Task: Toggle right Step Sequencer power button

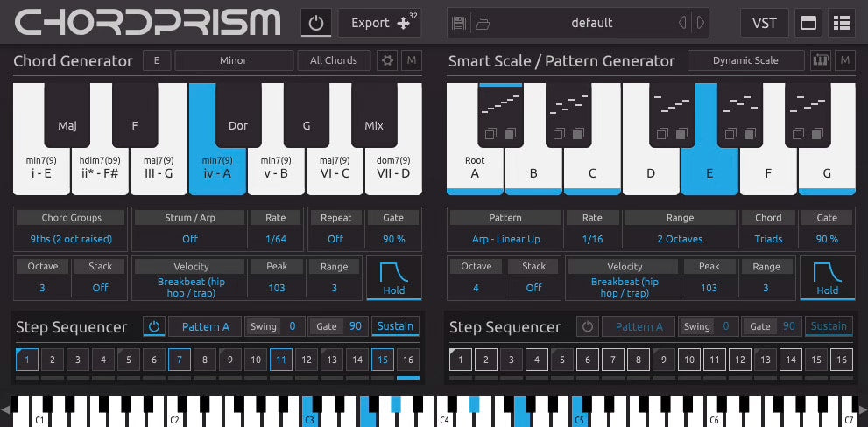Action: click(588, 326)
